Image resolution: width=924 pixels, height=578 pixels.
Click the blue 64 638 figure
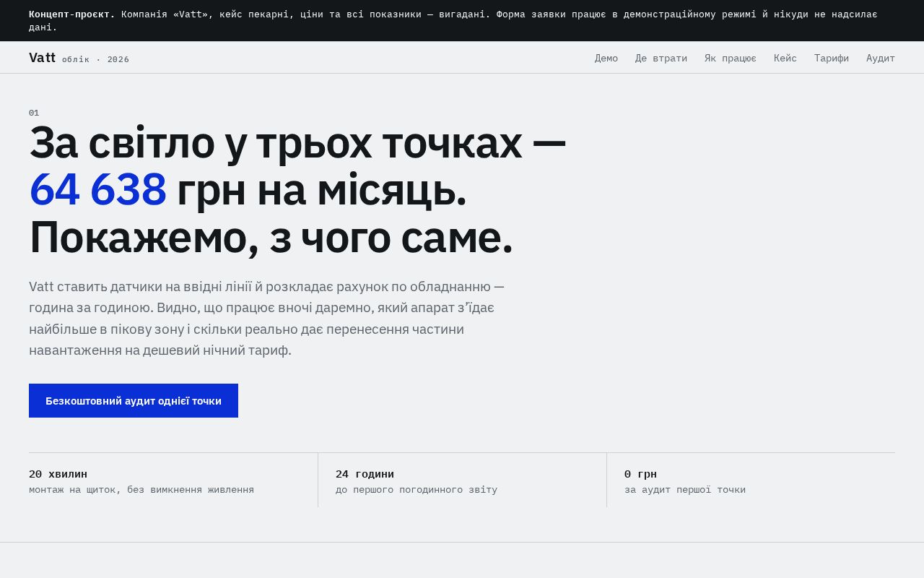98,189
